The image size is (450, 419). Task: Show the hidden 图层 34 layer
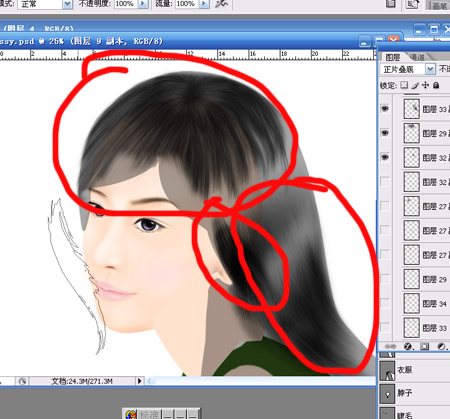[385, 303]
